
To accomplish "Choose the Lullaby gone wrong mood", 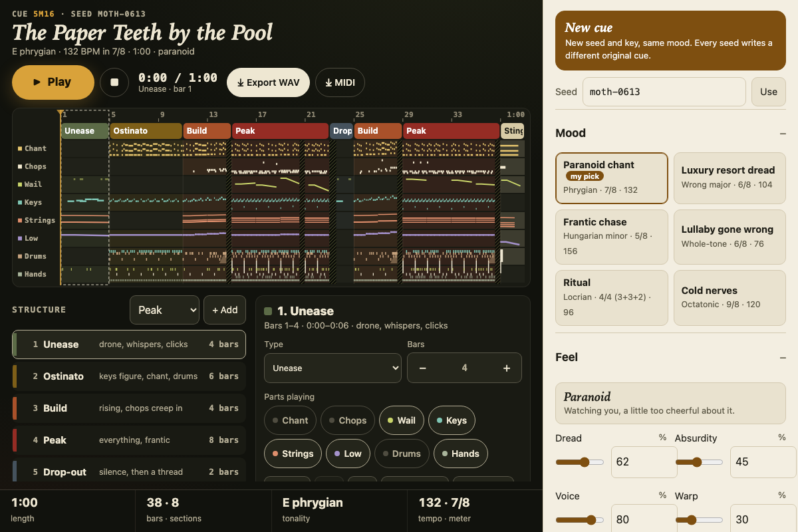I will click(730, 237).
